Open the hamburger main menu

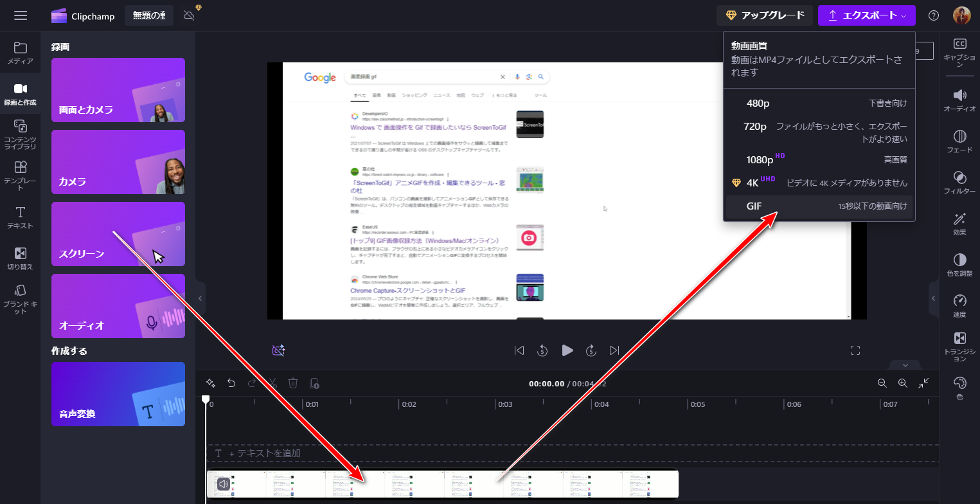point(20,15)
